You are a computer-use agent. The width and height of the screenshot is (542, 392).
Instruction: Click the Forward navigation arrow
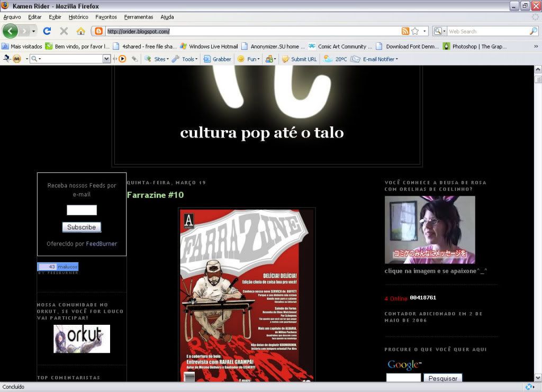point(24,31)
